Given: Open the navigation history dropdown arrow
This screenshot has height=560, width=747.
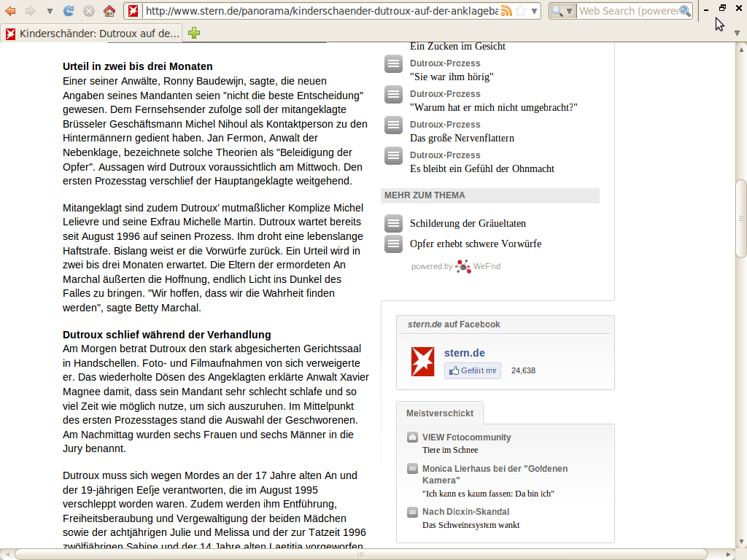Looking at the screenshot, I should click(x=50, y=11).
